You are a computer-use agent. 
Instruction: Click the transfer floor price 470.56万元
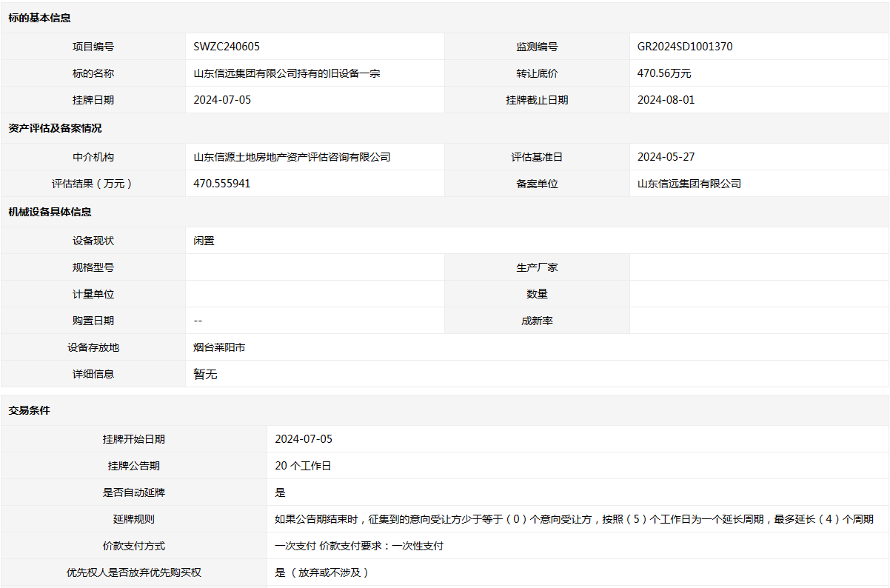pos(664,73)
